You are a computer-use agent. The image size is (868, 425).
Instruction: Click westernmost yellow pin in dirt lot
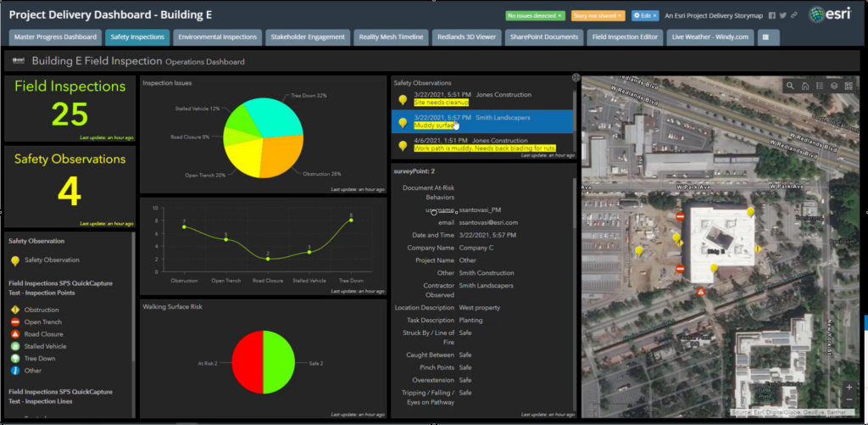click(x=639, y=251)
